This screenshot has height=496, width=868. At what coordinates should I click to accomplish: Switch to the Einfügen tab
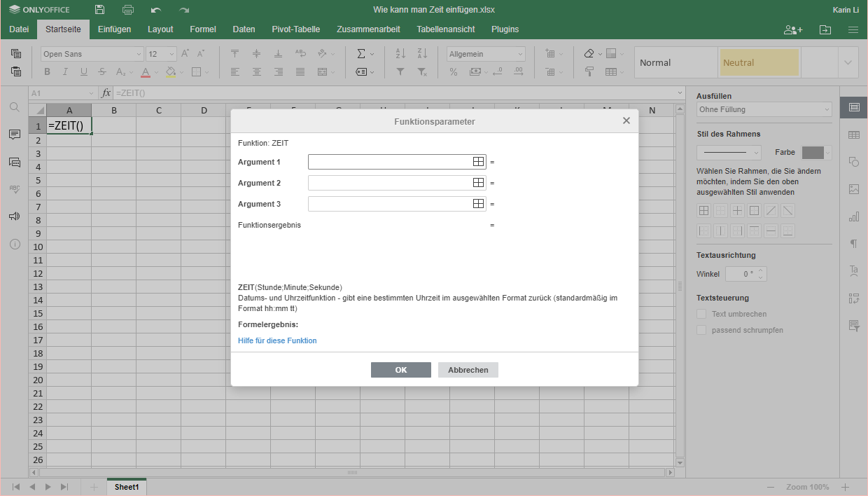pyautogui.click(x=114, y=29)
